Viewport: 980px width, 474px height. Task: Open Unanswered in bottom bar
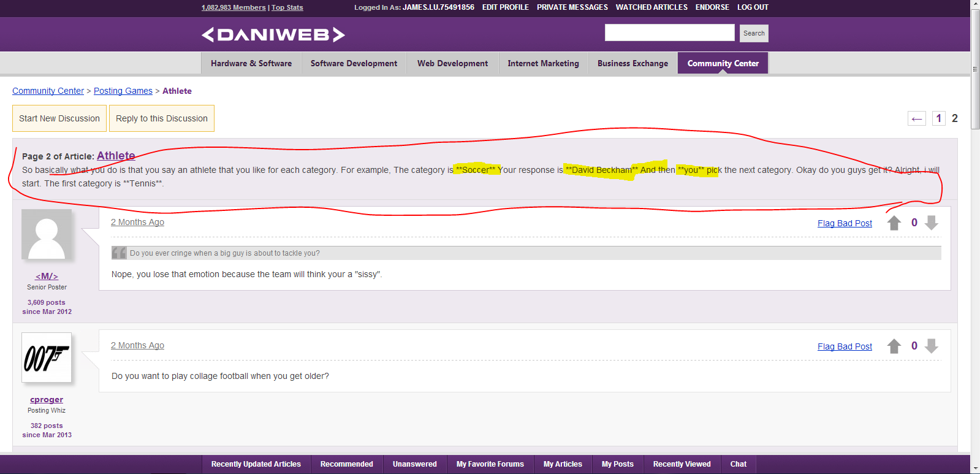415,464
